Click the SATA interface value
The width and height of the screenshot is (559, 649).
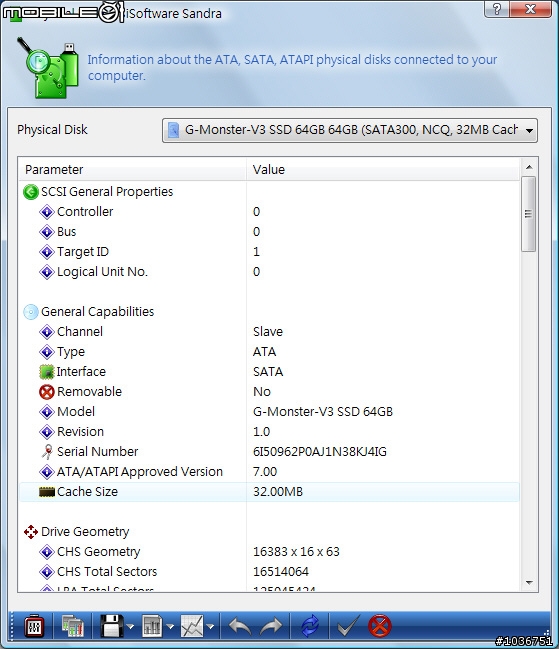coord(268,372)
